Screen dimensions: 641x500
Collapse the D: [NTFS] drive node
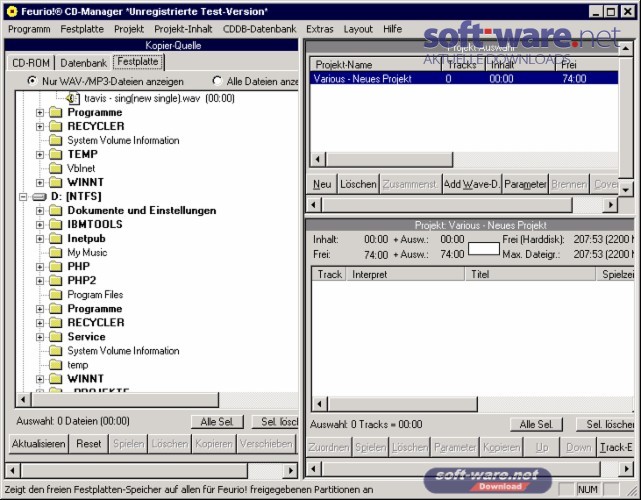(x=23, y=197)
